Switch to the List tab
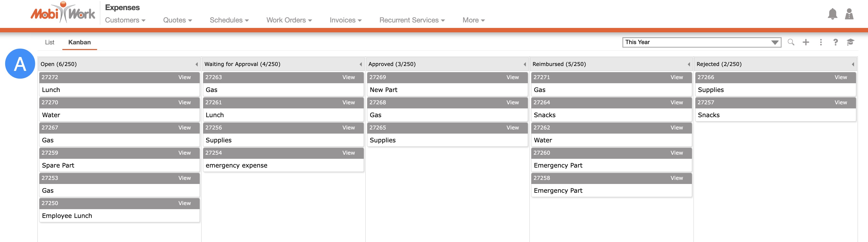Image resolution: width=868 pixels, height=242 pixels. click(49, 42)
